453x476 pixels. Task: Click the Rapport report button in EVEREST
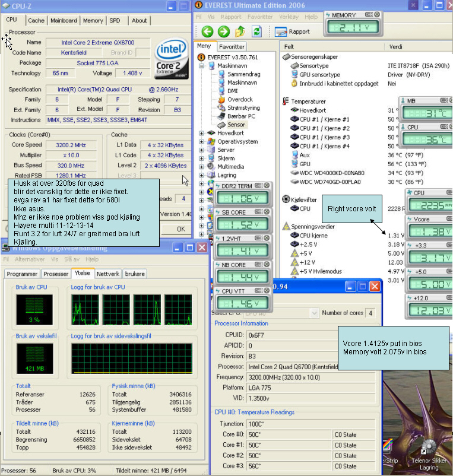pos(292,31)
